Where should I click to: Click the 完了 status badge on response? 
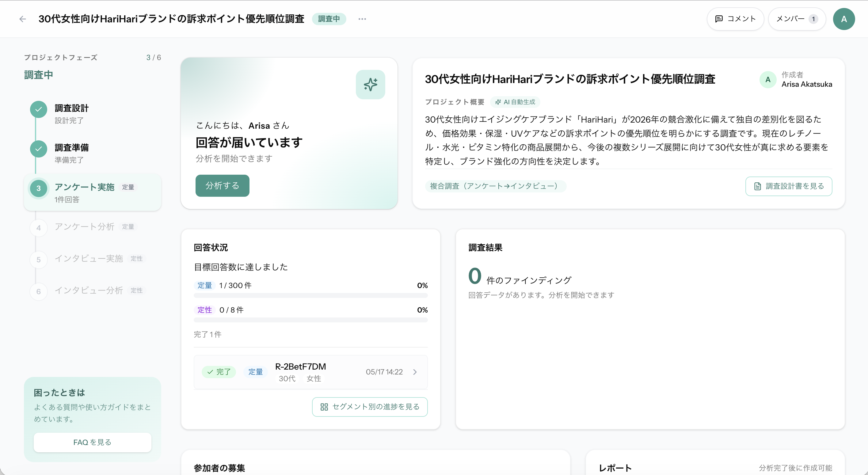219,372
